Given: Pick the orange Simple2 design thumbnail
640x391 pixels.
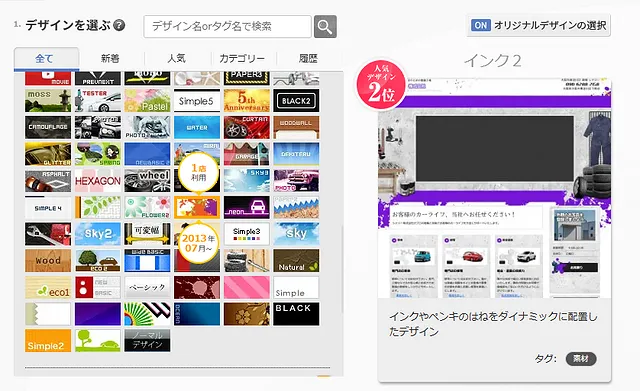Looking at the screenshot, I should [x=48, y=340].
